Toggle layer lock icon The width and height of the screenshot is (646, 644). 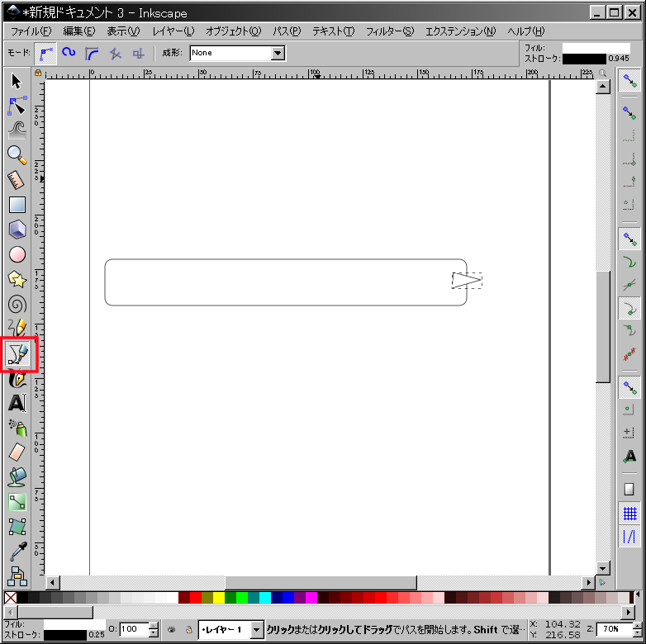188,629
